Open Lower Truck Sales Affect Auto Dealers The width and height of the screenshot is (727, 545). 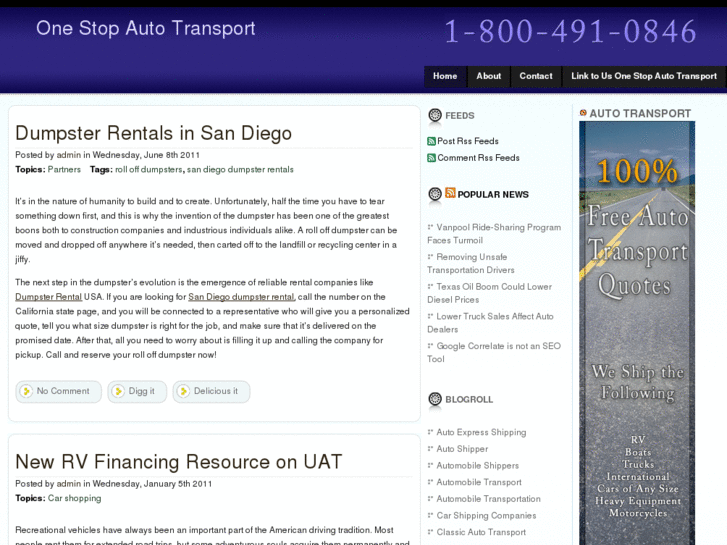[x=491, y=323]
